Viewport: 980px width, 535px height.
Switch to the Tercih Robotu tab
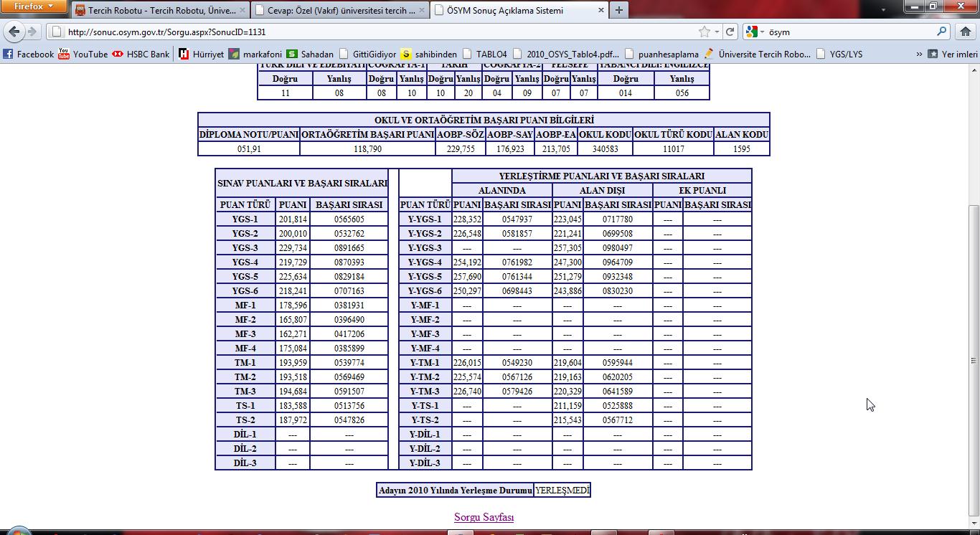tap(161, 11)
